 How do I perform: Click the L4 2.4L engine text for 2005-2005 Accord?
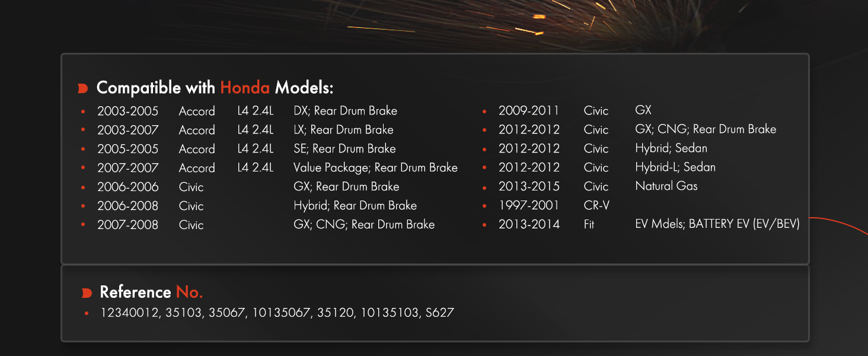click(x=256, y=149)
